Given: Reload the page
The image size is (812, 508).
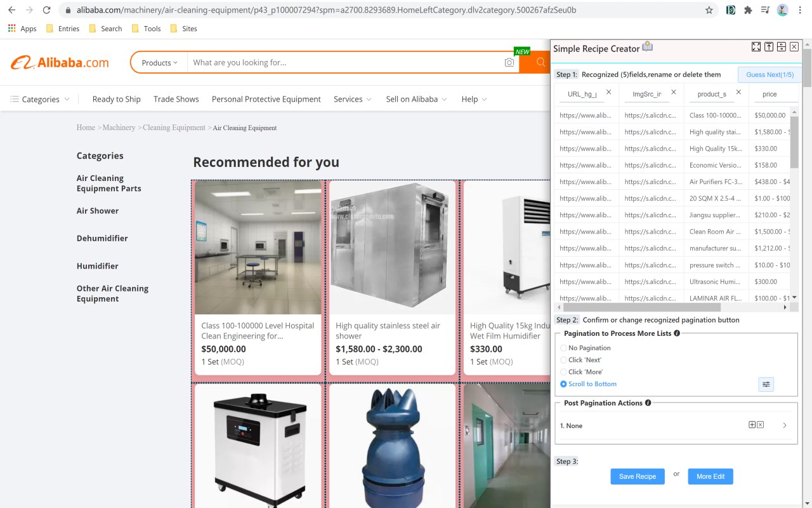Looking at the screenshot, I should (46, 10).
